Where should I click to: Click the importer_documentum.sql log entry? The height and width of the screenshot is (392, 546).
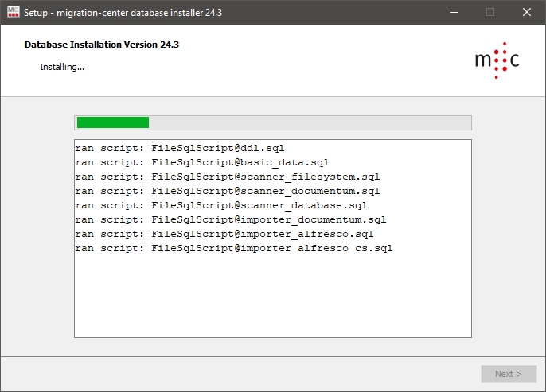[x=230, y=220]
